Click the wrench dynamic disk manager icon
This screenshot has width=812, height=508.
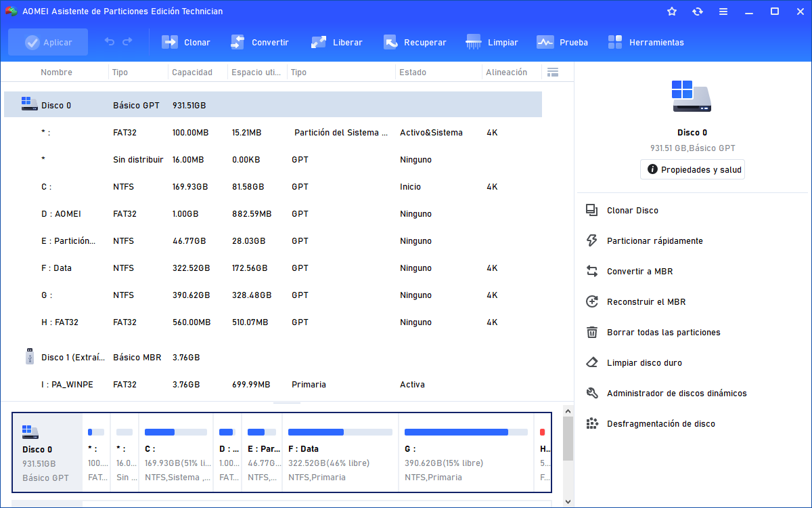coord(592,394)
